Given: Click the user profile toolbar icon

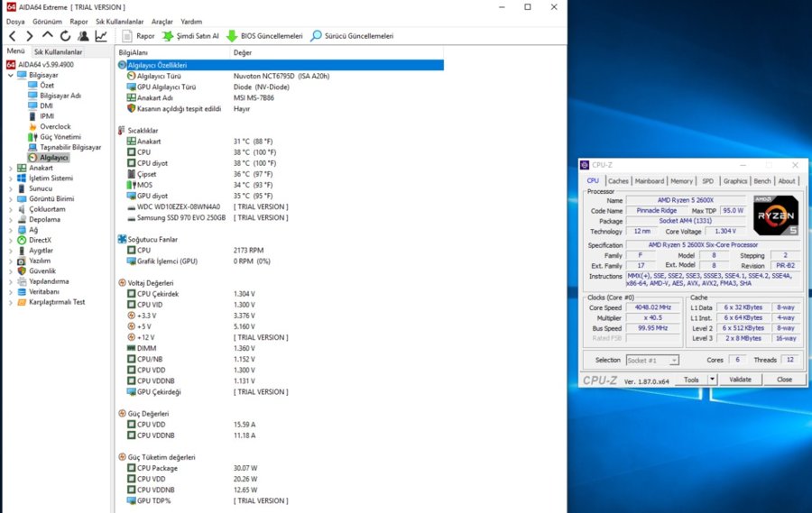Looking at the screenshot, I should tap(83, 36).
